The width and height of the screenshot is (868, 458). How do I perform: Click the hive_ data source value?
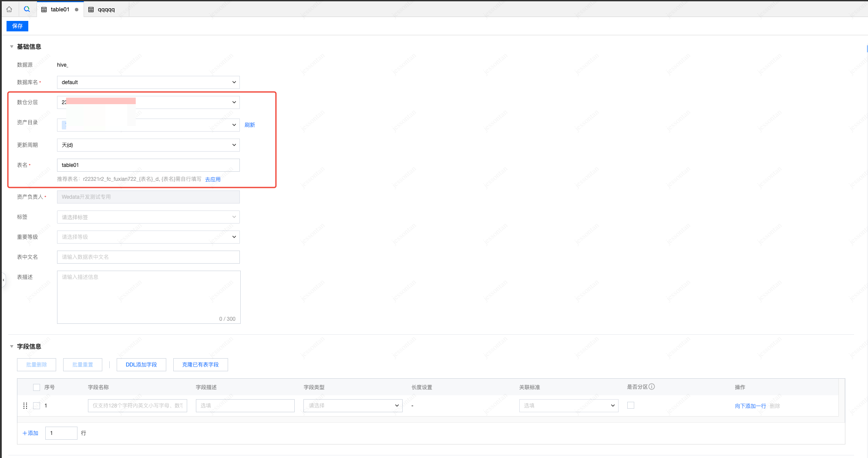(63, 65)
